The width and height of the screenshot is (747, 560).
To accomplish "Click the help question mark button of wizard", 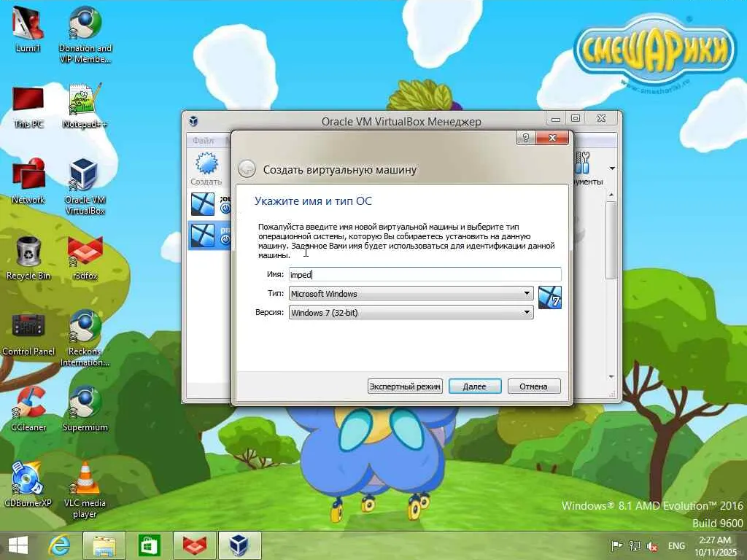I will point(525,138).
